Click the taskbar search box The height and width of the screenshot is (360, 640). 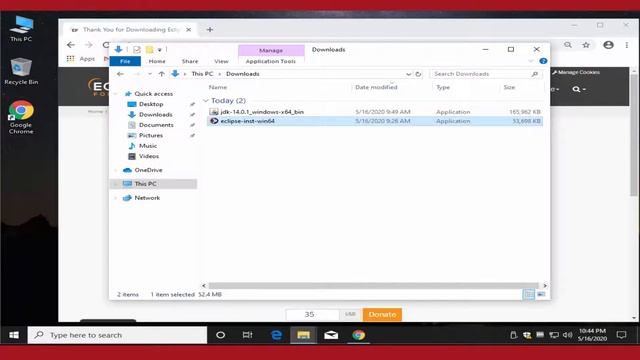[118, 335]
